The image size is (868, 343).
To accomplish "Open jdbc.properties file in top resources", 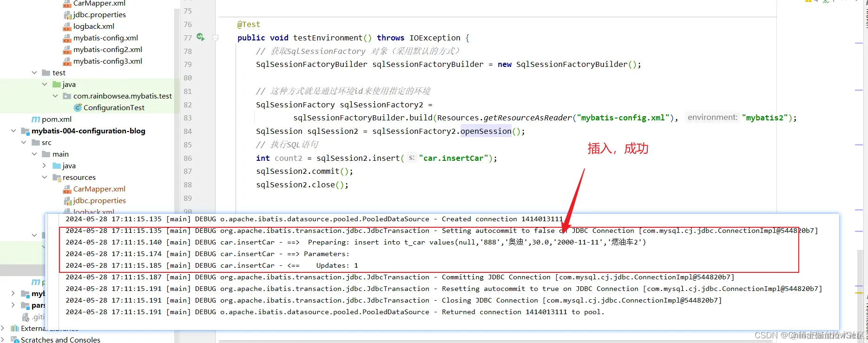I will click(x=99, y=14).
